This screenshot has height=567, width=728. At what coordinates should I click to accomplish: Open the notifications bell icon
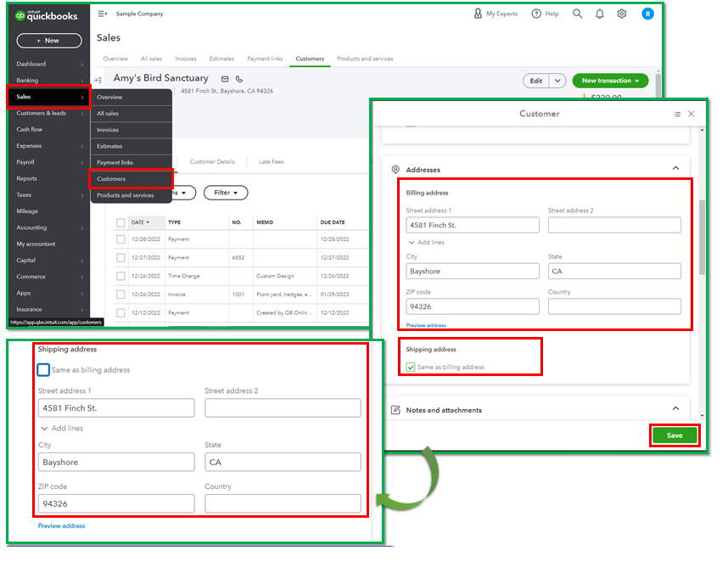point(600,14)
